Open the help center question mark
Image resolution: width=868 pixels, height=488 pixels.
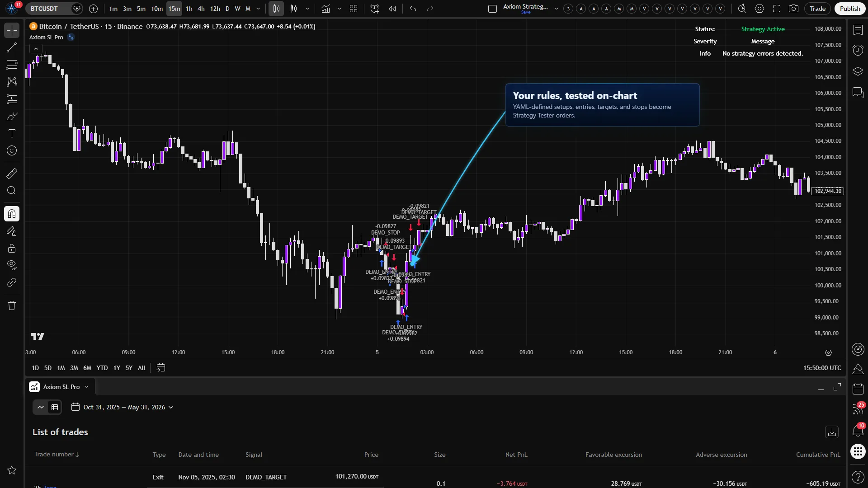(858, 477)
